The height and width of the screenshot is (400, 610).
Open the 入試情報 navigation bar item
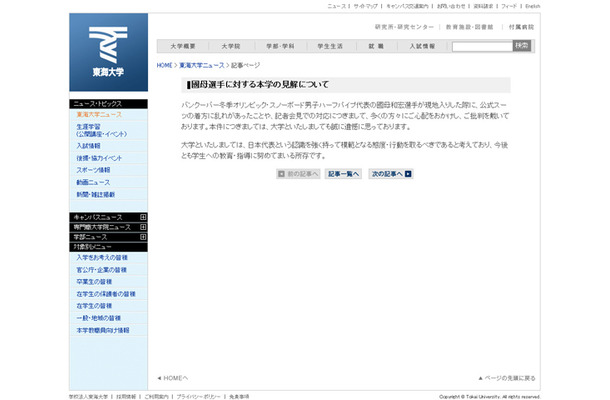(x=422, y=46)
